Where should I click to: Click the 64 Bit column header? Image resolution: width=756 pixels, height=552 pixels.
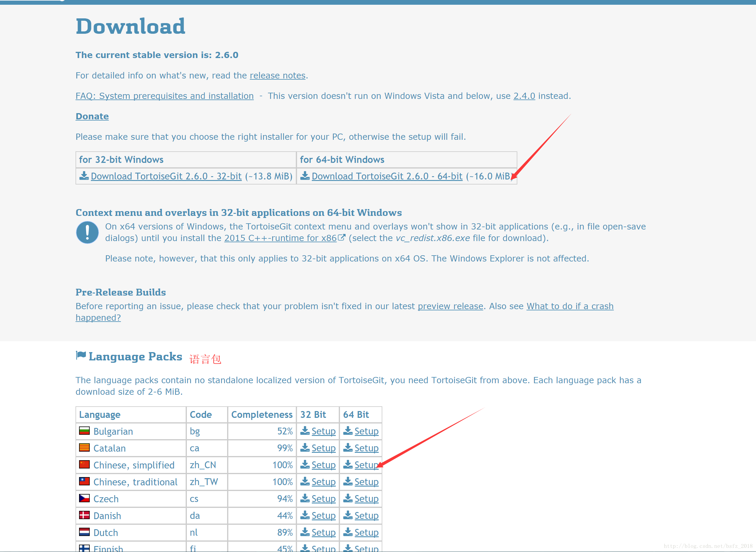tap(360, 415)
